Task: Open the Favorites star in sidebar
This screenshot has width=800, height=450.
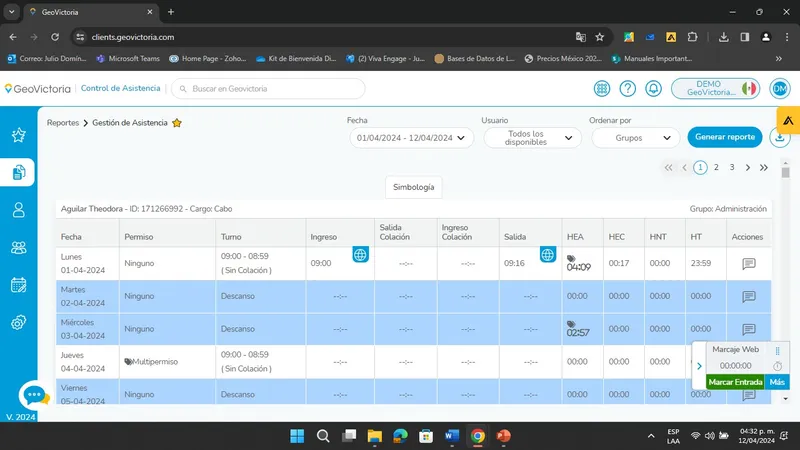Action: (18, 135)
